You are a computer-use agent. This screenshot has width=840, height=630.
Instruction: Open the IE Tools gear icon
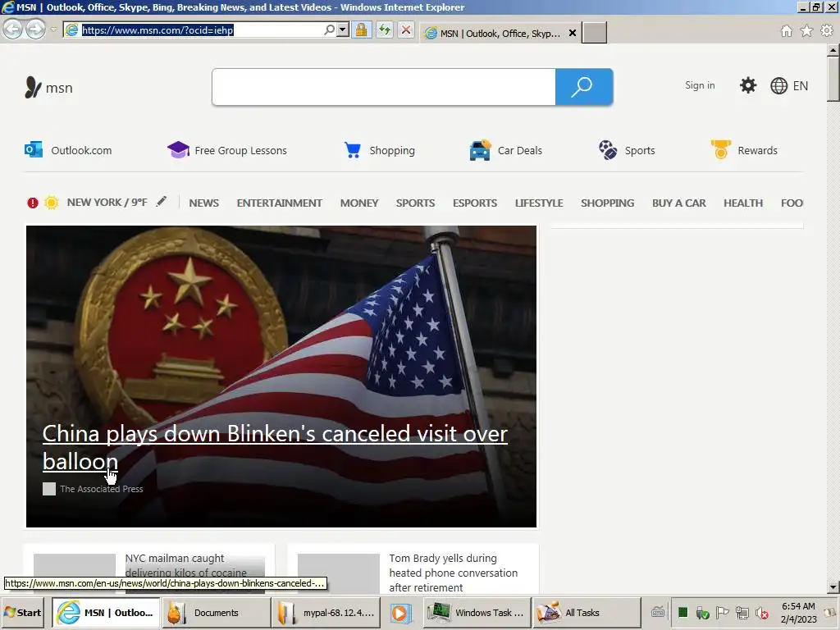pos(827,31)
